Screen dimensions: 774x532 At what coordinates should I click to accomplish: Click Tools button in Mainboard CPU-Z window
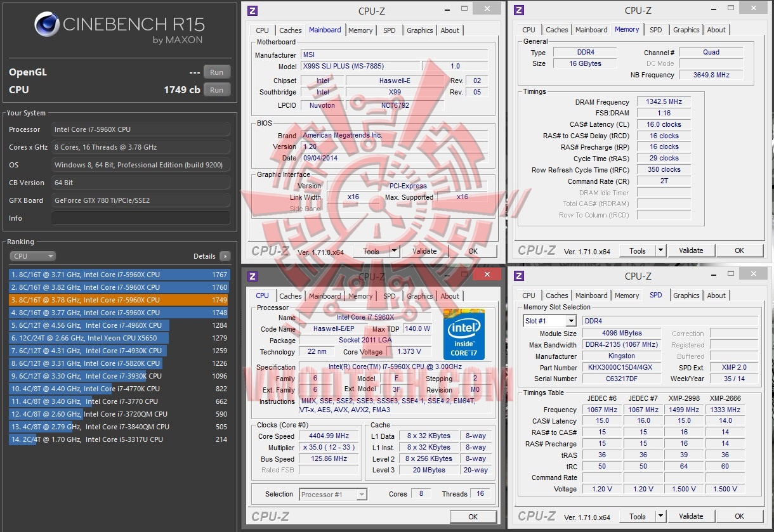coord(371,251)
